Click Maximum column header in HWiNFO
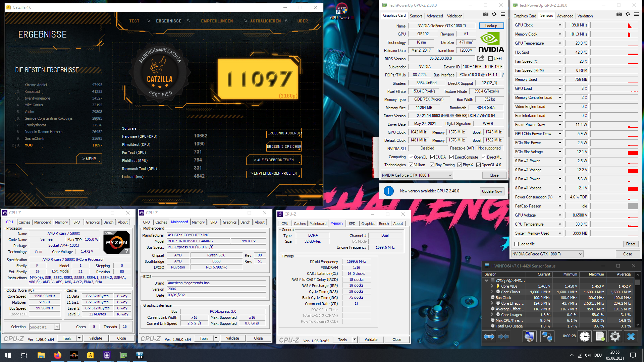The width and height of the screenshot is (644, 362). [x=593, y=274]
